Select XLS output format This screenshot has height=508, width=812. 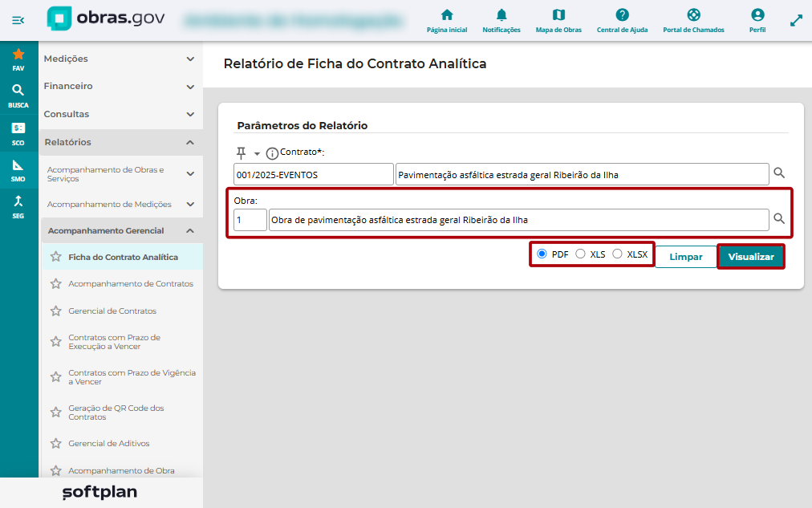[581, 254]
